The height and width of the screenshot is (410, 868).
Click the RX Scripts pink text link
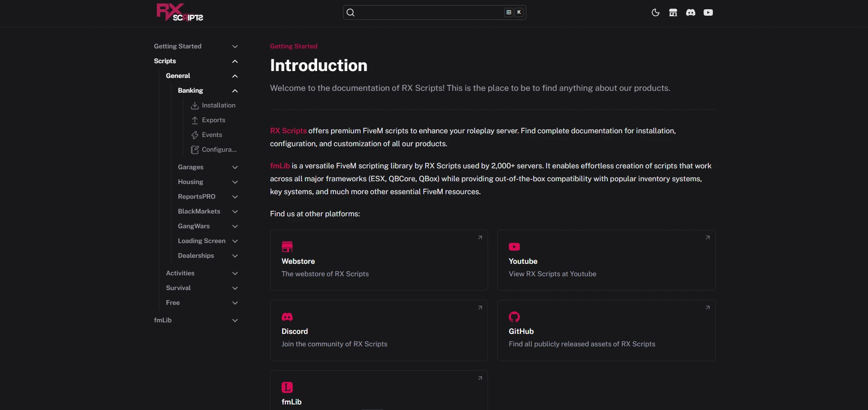pyautogui.click(x=288, y=131)
